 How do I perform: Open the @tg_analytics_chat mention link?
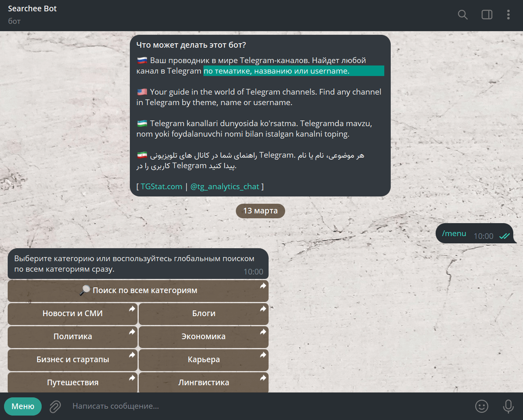pos(224,186)
